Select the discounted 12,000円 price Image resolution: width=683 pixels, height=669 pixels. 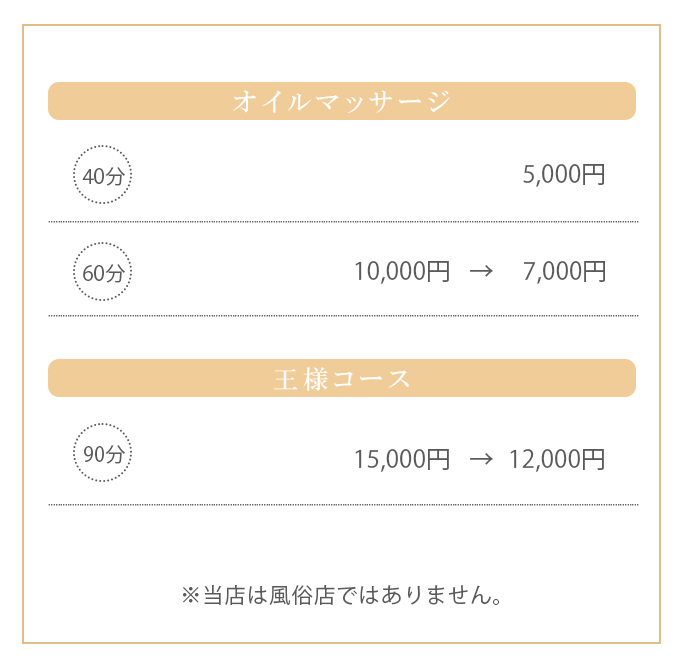click(557, 459)
